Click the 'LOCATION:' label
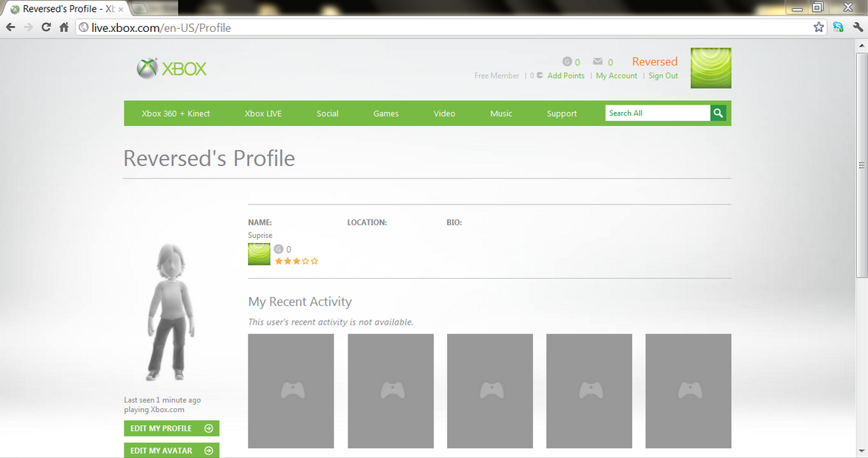Image resolution: width=868 pixels, height=458 pixels. 367,222
